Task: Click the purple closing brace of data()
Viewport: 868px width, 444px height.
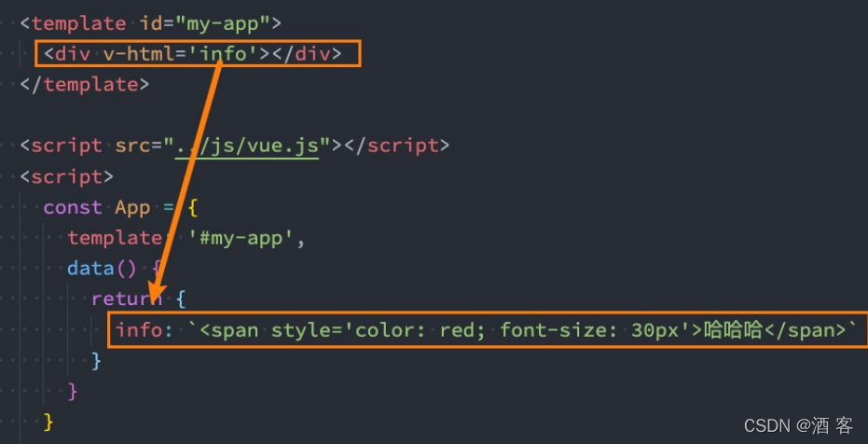Action: (x=73, y=391)
